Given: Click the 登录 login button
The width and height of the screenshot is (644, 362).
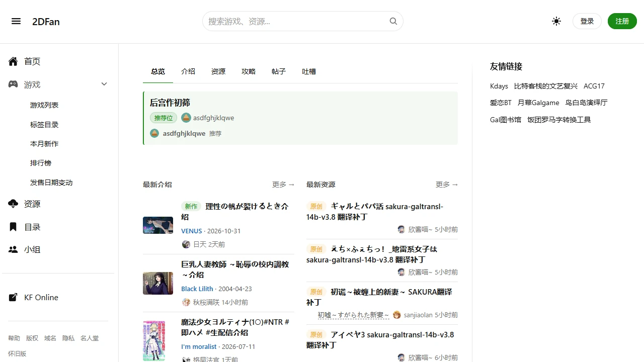Looking at the screenshot, I should pyautogui.click(x=587, y=21).
